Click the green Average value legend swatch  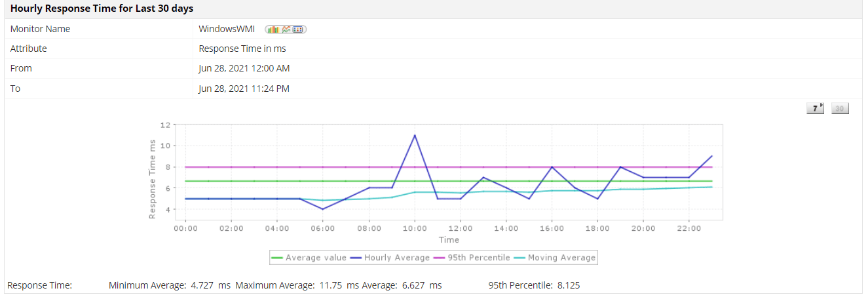point(278,258)
